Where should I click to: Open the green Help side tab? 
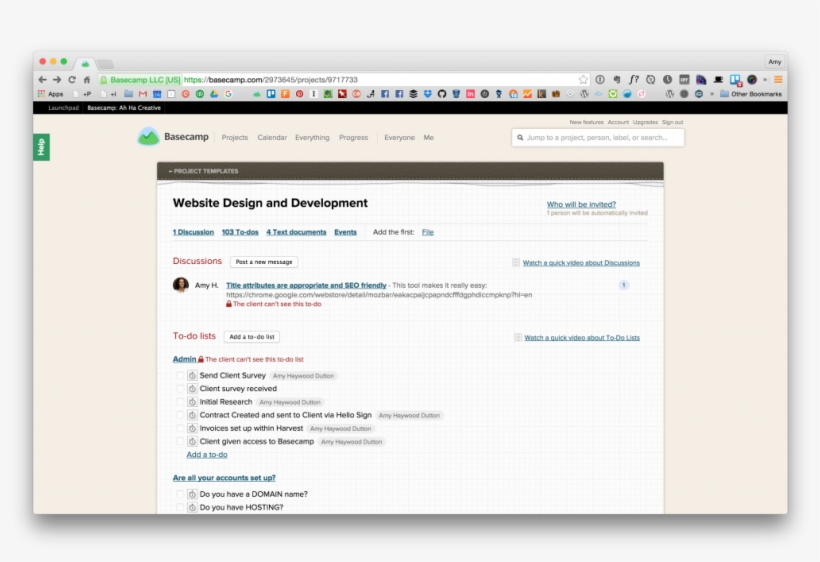pos(41,147)
